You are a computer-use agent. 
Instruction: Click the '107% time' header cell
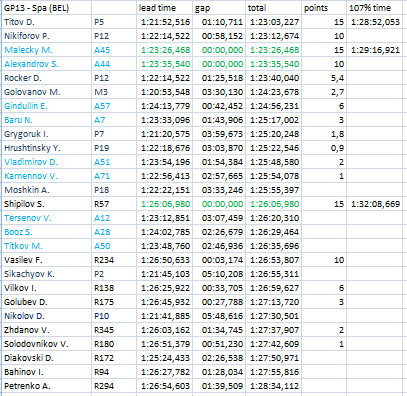click(374, 8)
